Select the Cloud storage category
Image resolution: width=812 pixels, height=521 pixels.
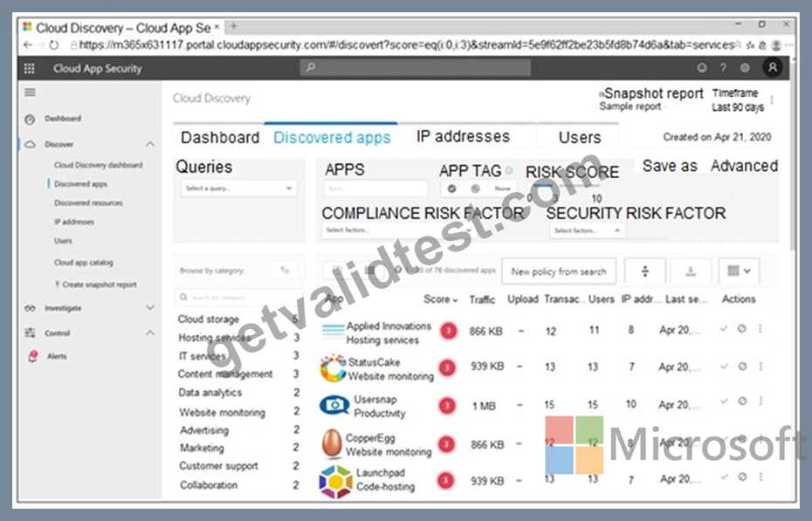pyautogui.click(x=238, y=319)
